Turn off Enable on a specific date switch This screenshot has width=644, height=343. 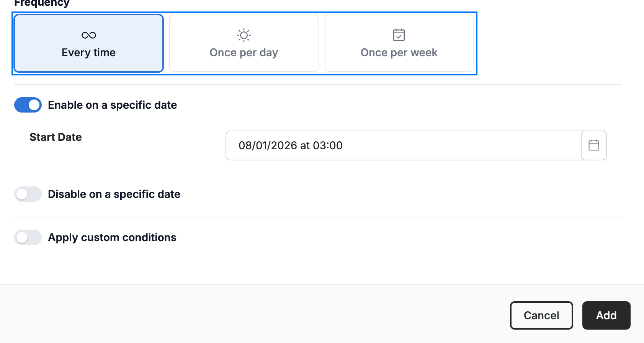point(28,105)
